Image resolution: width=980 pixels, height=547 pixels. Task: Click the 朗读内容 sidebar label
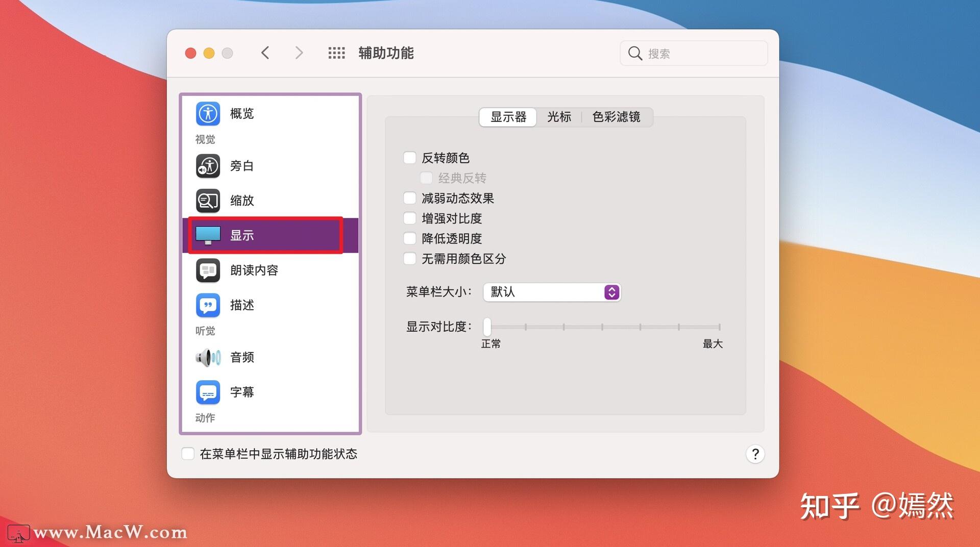[x=254, y=270]
